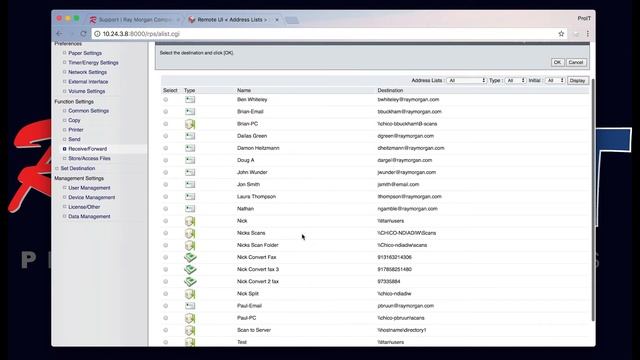
Task: Click the e-mail icon for Paul-Email
Action: (190, 306)
